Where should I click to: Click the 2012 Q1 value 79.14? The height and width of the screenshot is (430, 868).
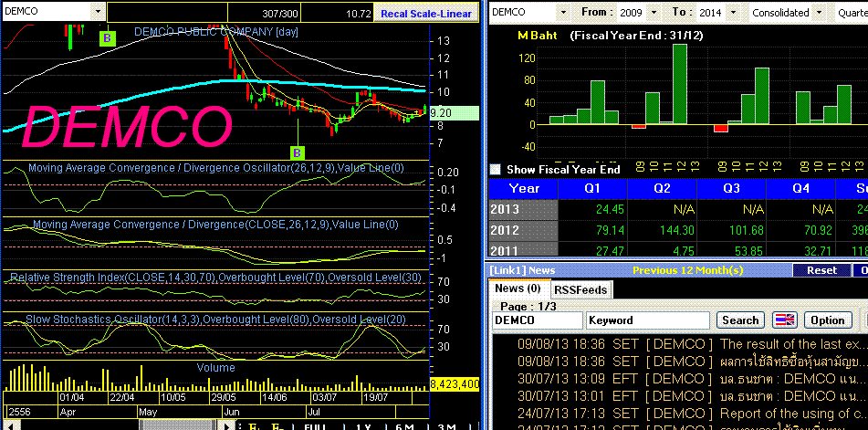tap(609, 230)
